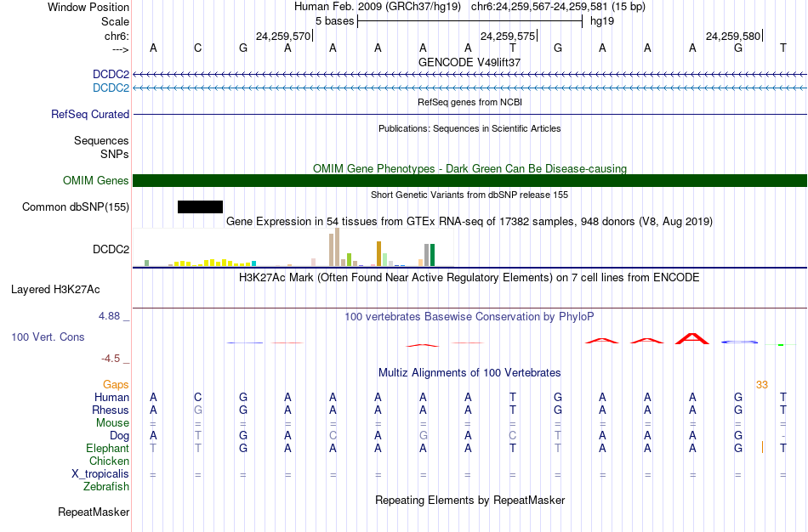Click the H3K27Ac Mark track title
The height and width of the screenshot is (532, 808).
point(469,278)
